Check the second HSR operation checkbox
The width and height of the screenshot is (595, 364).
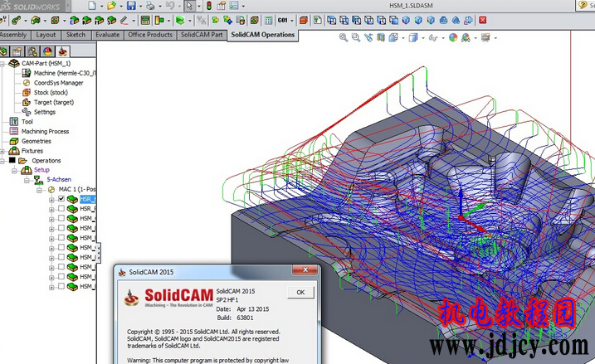click(61, 209)
